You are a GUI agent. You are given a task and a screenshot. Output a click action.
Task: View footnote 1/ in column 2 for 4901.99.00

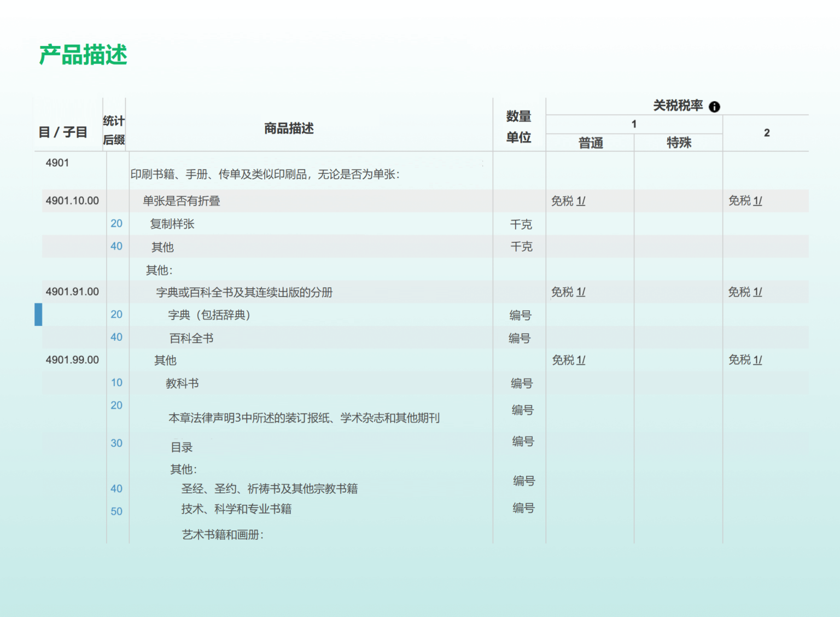point(757,360)
